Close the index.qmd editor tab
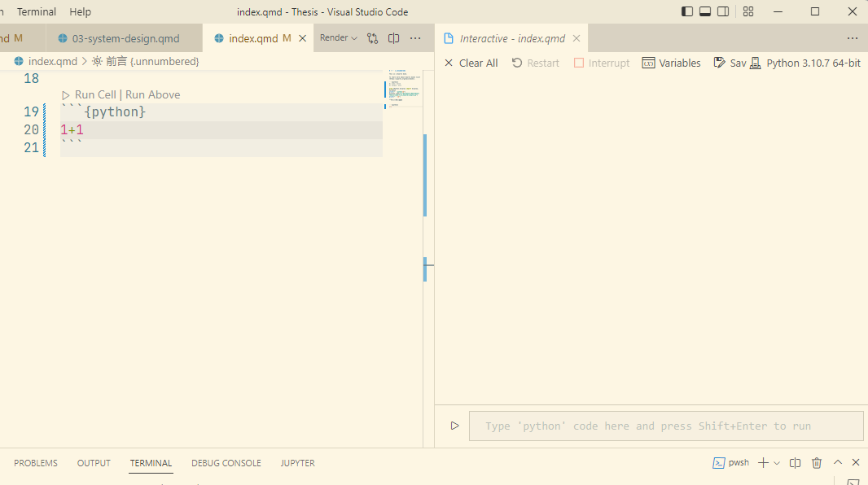 click(x=303, y=38)
